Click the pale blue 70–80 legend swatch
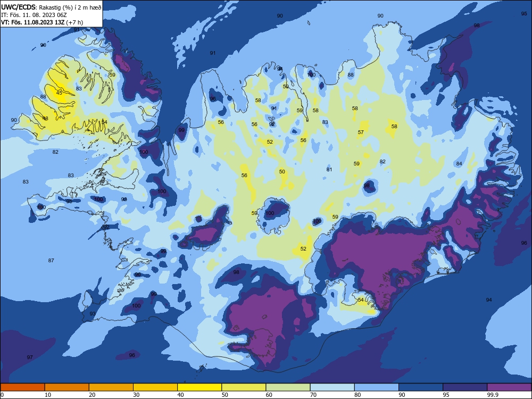The height and width of the screenshot is (399, 532). click(x=332, y=387)
